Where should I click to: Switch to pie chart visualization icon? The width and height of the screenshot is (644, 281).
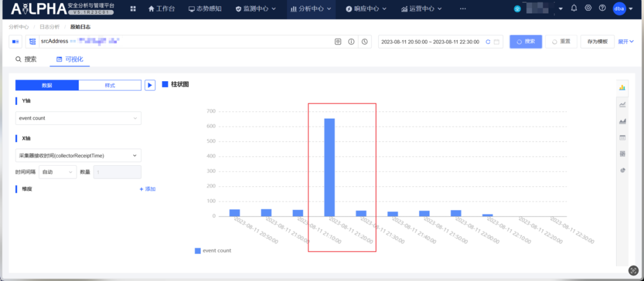(x=623, y=170)
